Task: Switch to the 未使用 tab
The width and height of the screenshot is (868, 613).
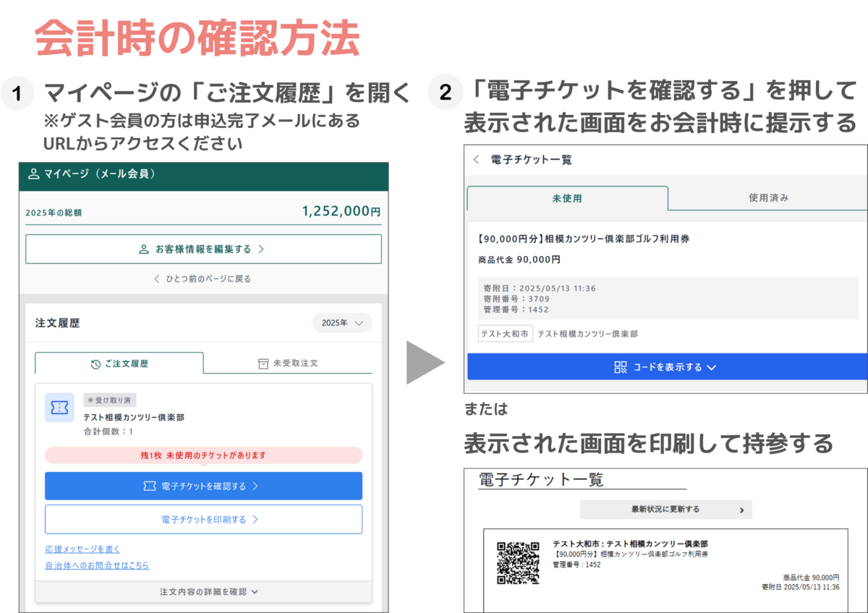Action: click(x=567, y=198)
